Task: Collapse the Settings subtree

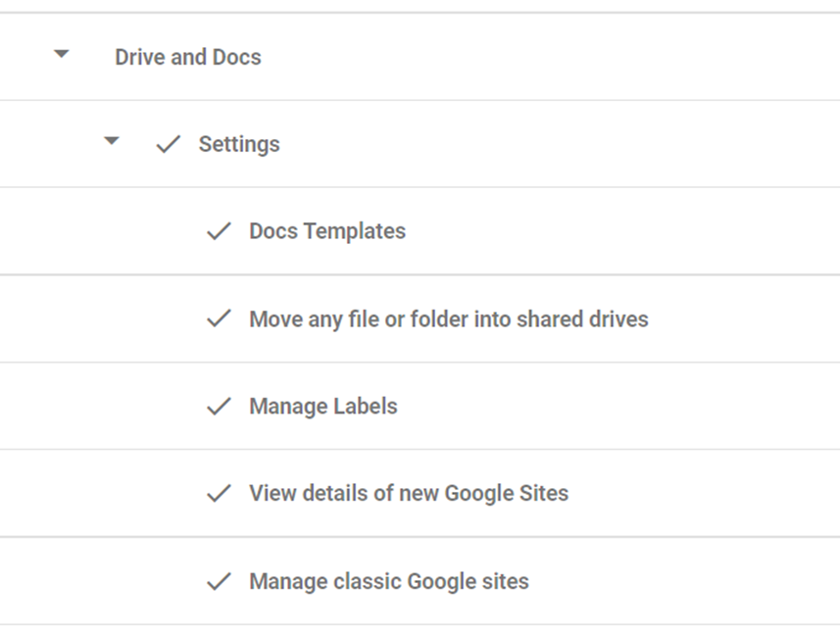Action: [111, 142]
